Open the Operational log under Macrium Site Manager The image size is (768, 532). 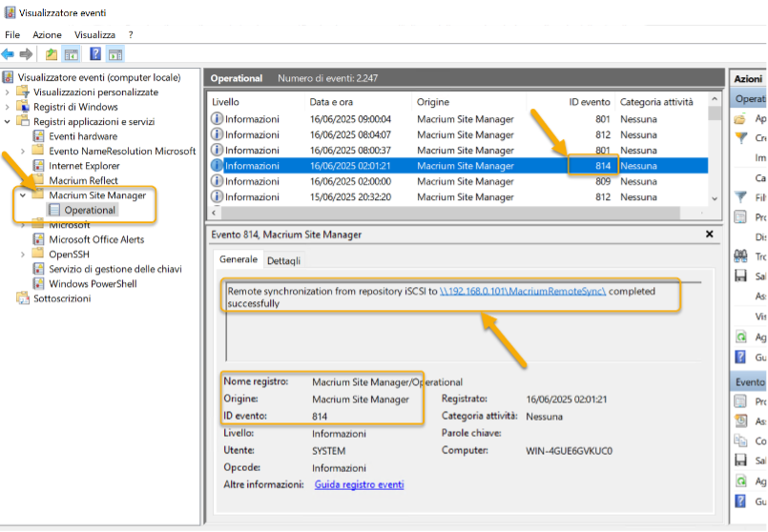(x=90, y=210)
